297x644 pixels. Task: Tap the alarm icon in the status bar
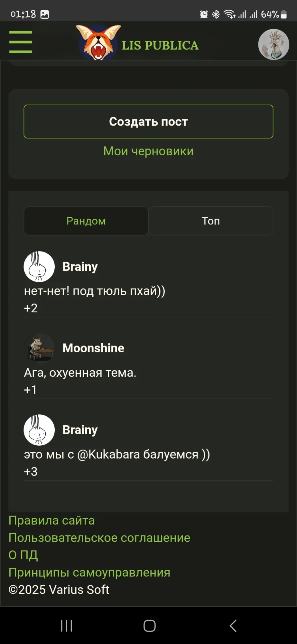(204, 14)
